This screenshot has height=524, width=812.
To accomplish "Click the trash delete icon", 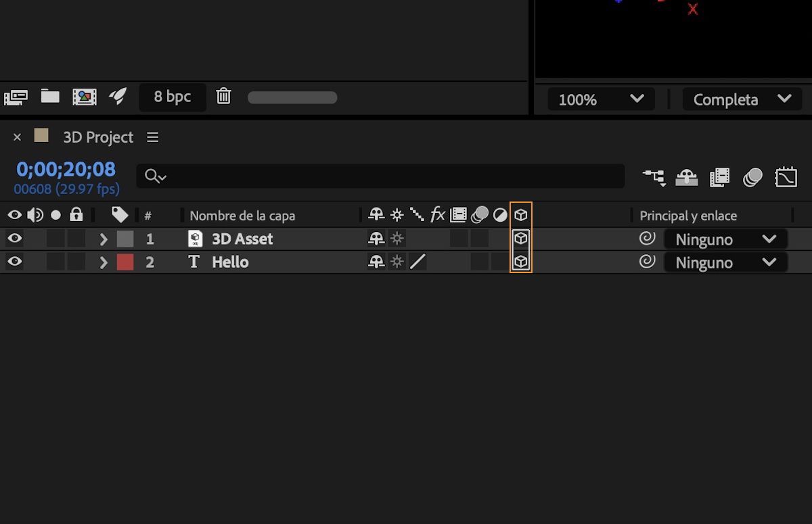I will coord(223,97).
